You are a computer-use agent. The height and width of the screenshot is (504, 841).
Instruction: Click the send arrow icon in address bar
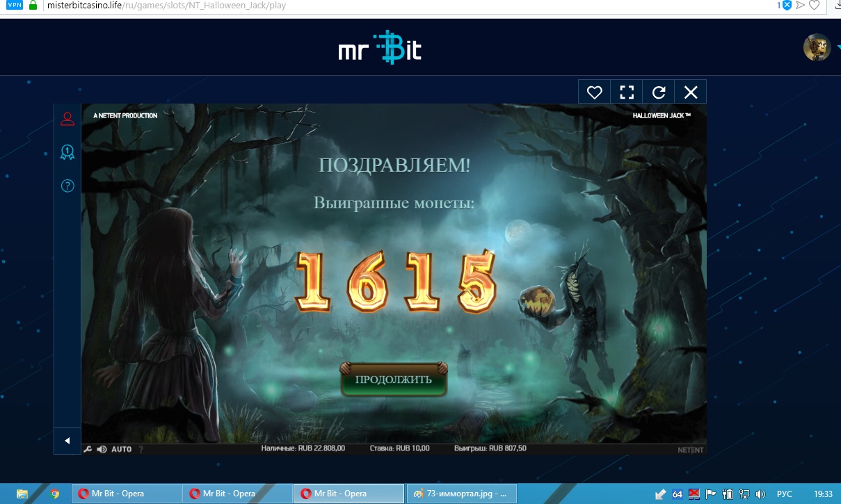tap(800, 5)
